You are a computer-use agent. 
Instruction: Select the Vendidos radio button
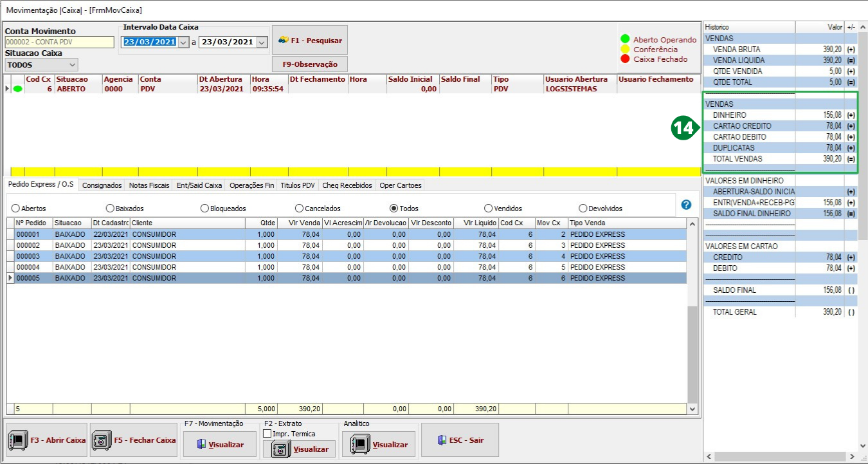coord(488,209)
